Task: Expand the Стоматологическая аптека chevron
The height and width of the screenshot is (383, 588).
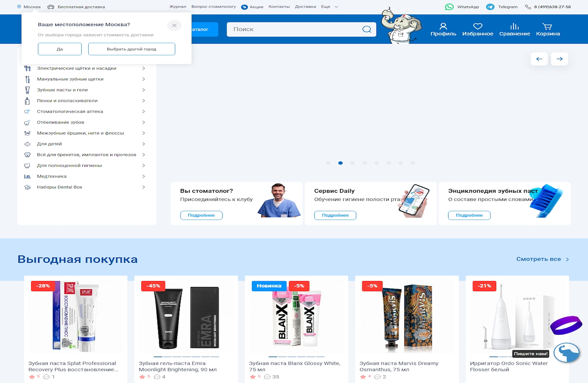Action: (x=143, y=111)
